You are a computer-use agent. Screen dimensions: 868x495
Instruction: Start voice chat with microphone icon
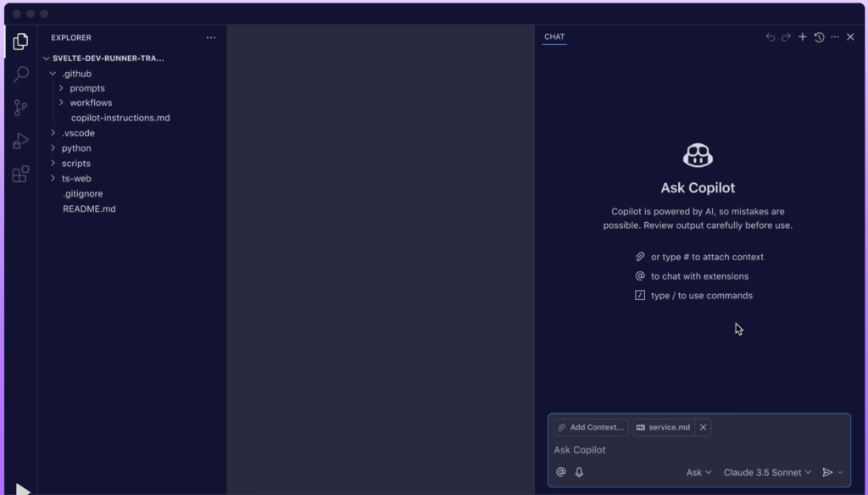(579, 472)
